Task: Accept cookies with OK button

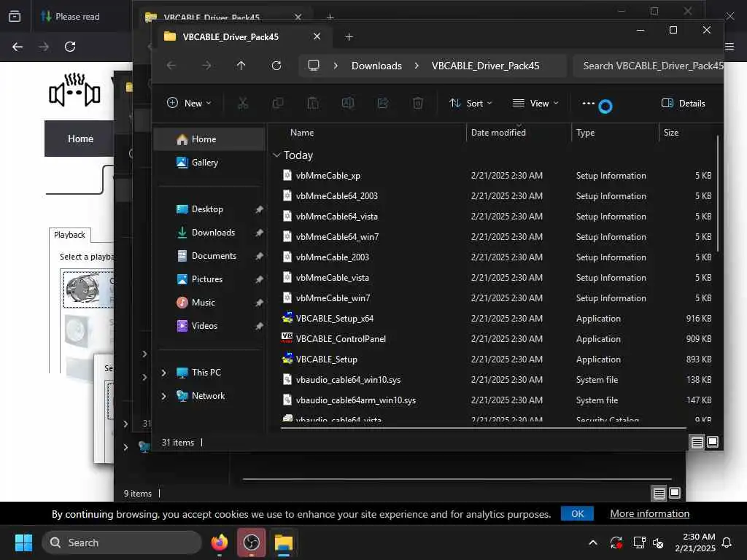Action: tap(577, 514)
